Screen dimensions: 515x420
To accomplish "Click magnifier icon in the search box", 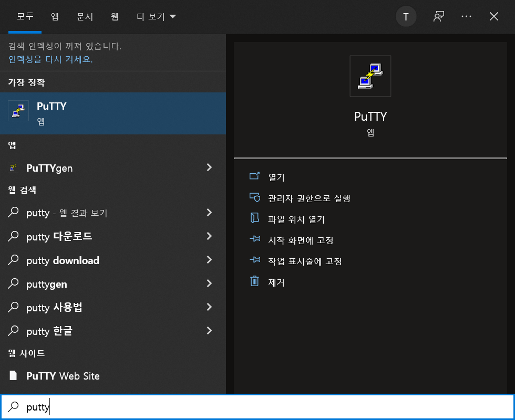I will (x=13, y=406).
